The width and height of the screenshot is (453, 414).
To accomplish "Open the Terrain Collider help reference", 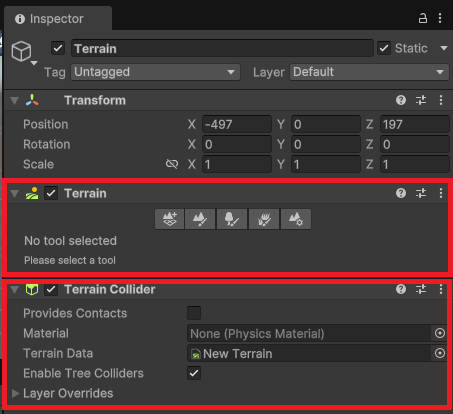I will click(x=401, y=289).
